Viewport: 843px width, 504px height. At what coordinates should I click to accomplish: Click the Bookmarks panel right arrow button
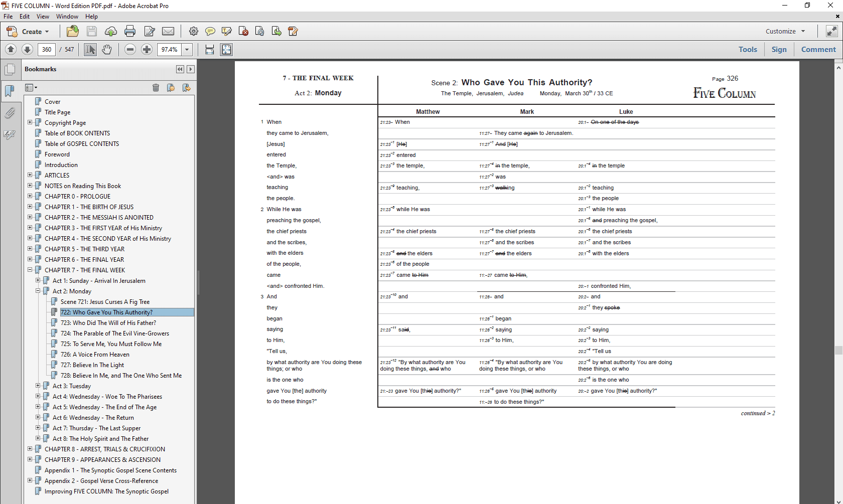pos(190,69)
